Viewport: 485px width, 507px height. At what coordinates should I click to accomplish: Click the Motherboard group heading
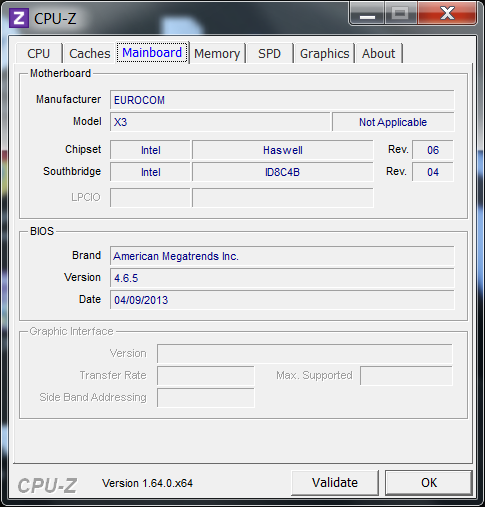60,73
